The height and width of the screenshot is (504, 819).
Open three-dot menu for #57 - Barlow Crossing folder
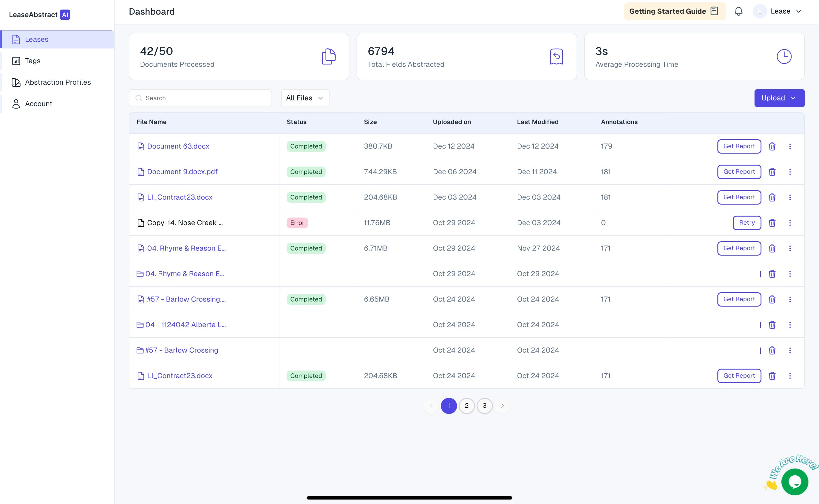[x=790, y=350]
